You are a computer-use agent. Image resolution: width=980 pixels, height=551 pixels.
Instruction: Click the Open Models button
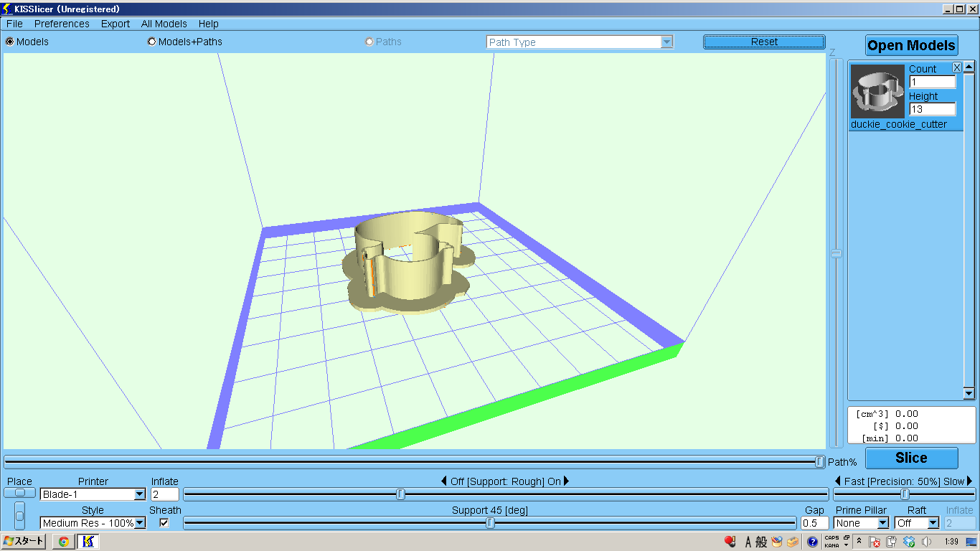tap(911, 45)
